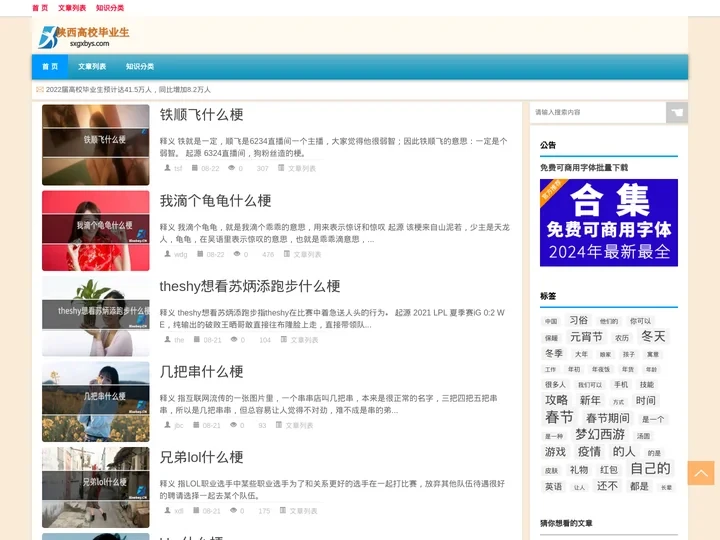Viewport: 720px width, 540px height.
Task: Click the 文章列表 category link under 几把串什么梗
Action: coord(299,426)
